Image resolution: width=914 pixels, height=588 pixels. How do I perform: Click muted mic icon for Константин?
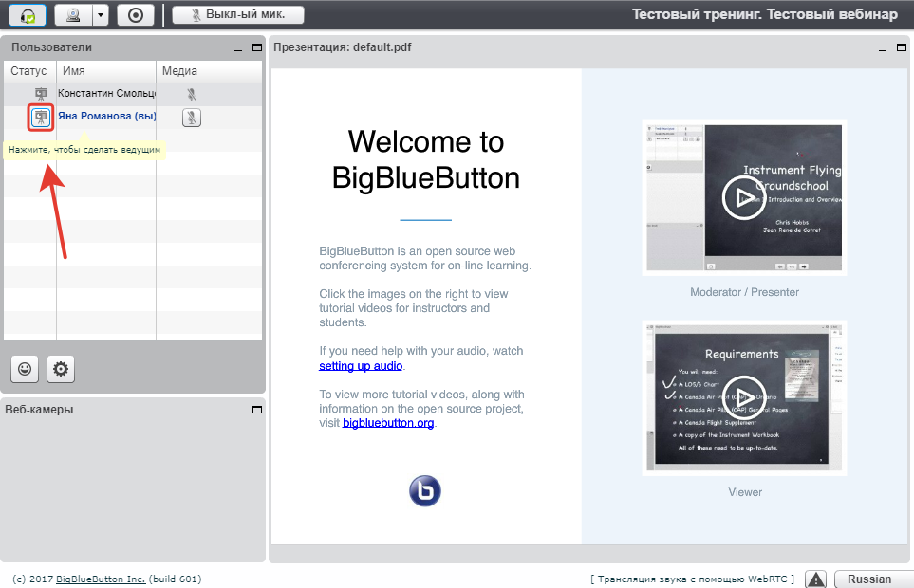191,94
